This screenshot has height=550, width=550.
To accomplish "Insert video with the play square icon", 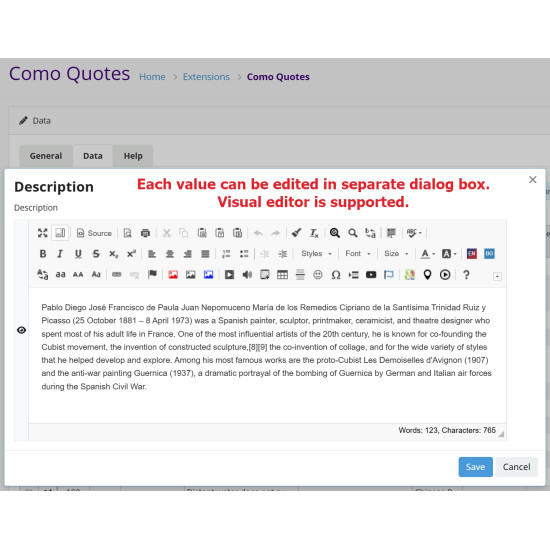I will (x=229, y=274).
